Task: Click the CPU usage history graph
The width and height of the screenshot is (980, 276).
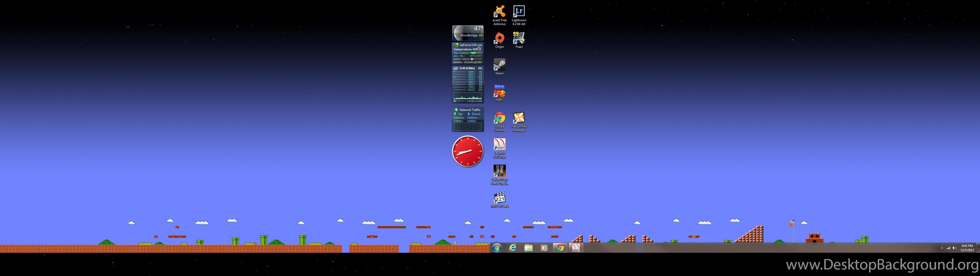Action: click(x=468, y=96)
